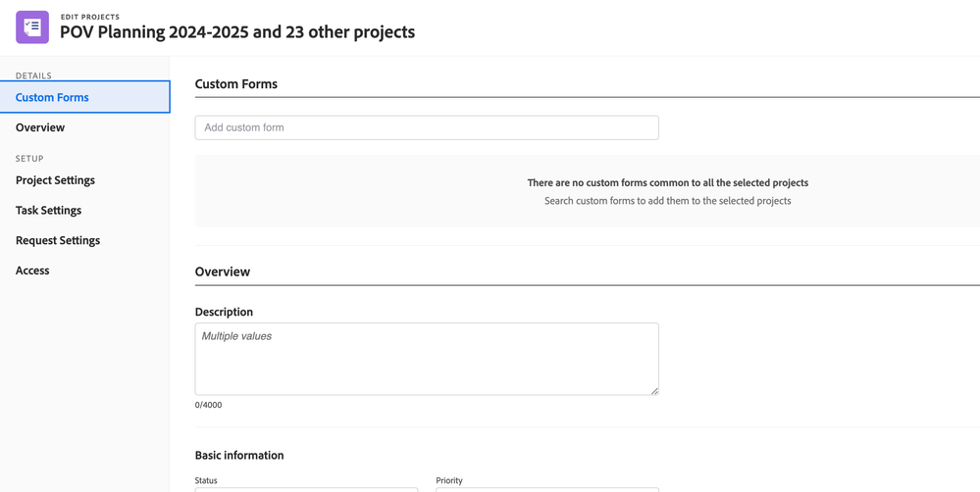Click the Custom Forms section heading

(236, 84)
